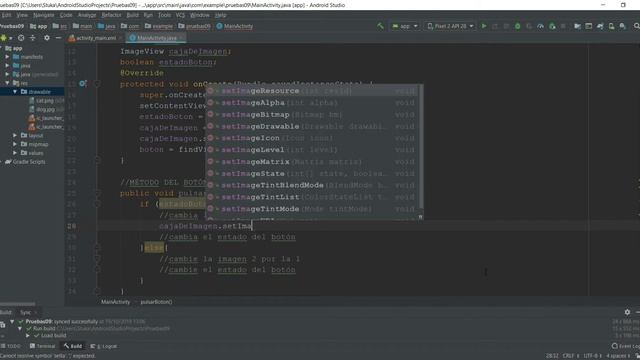Click the override gutter icon beside onCreate

[82, 84]
